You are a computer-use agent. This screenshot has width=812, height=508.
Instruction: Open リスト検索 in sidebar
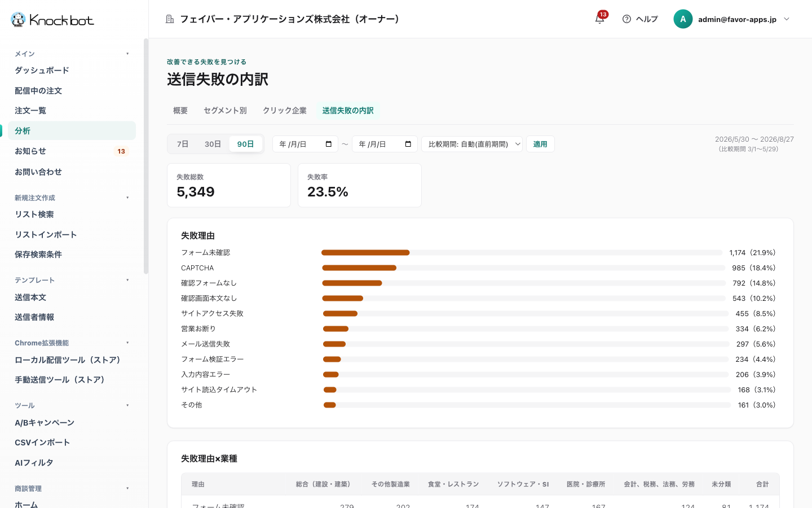click(x=72, y=214)
